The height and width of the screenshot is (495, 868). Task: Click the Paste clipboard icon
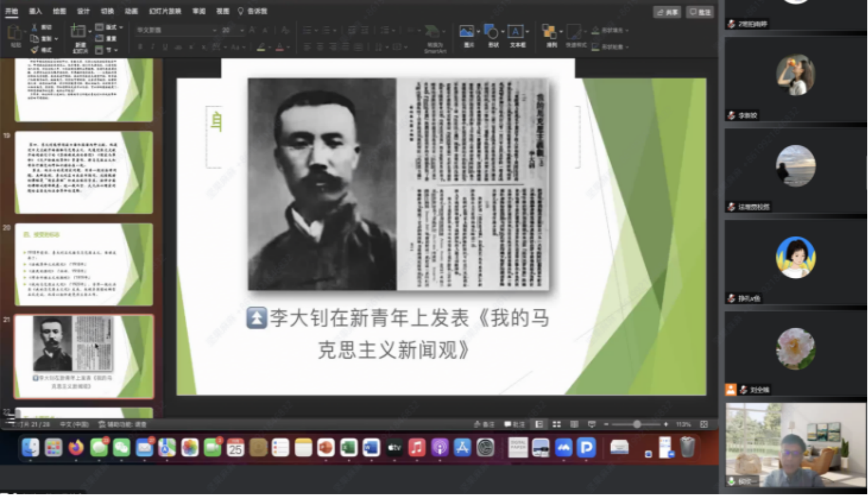15,33
